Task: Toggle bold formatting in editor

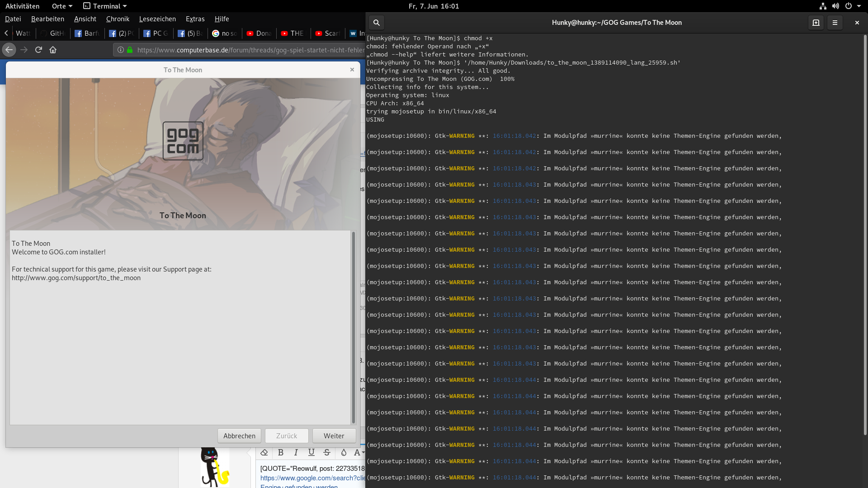Action: pos(281,452)
